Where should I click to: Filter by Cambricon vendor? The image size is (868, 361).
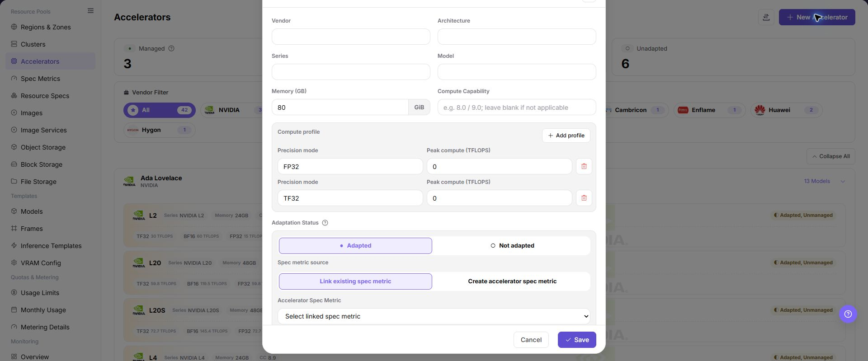tap(637, 110)
